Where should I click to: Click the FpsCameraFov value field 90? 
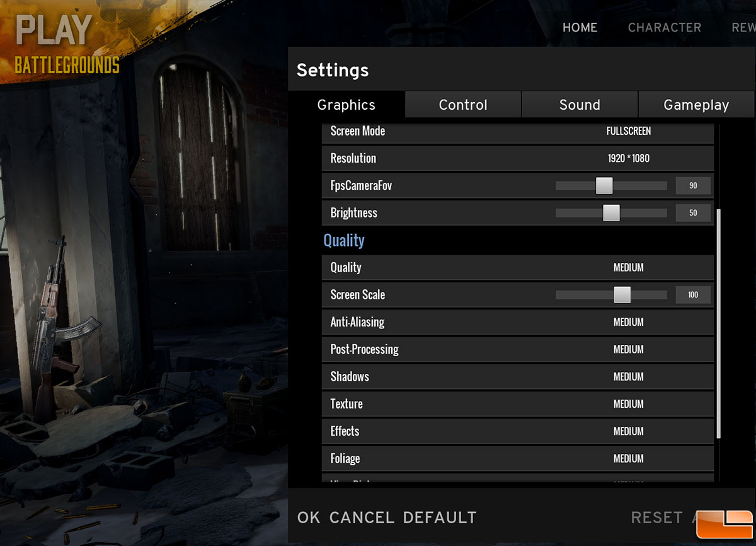coord(693,185)
